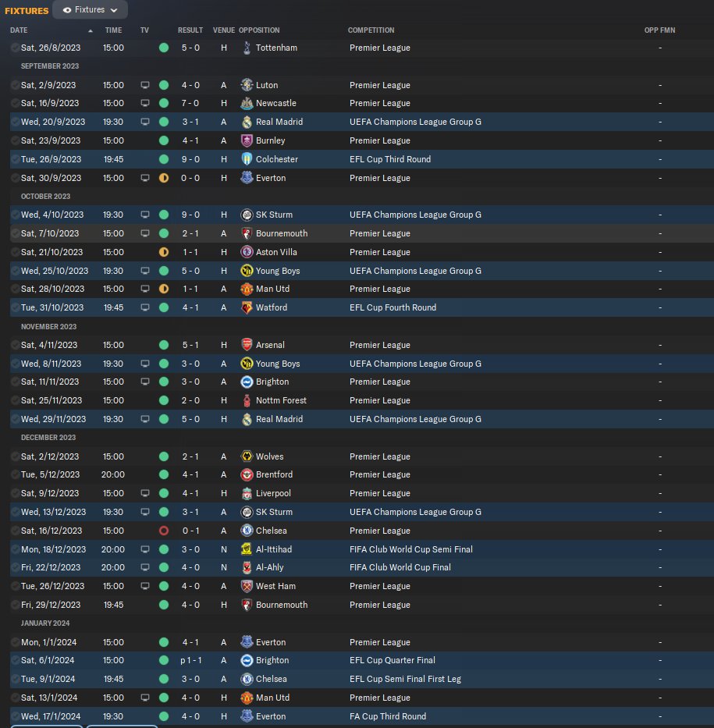Toggle row checkbox for Sat, 21/10/2023 fixture

click(x=16, y=252)
